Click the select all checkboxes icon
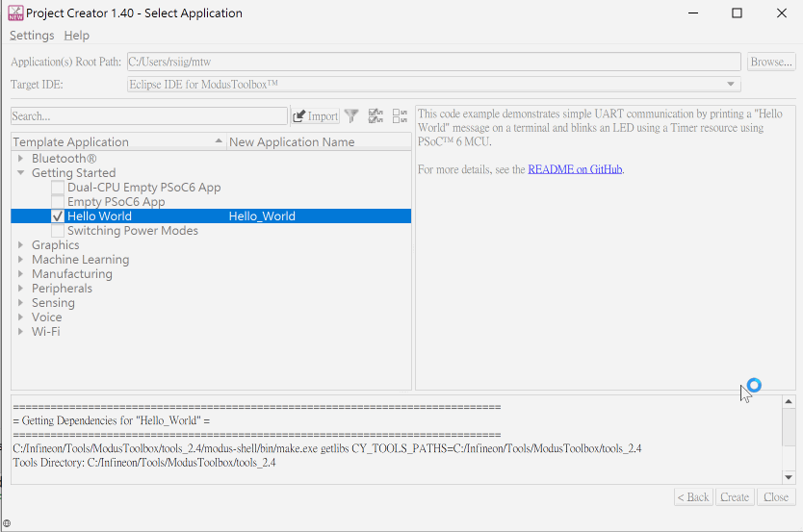Image resolution: width=803 pixels, height=532 pixels. [376, 116]
